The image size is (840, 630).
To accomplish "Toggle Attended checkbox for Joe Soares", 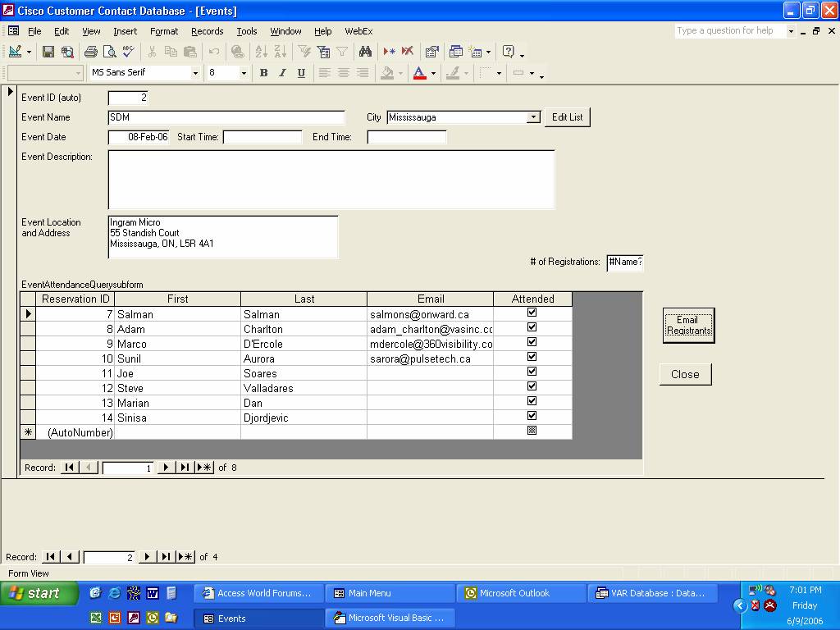I will 532,372.
